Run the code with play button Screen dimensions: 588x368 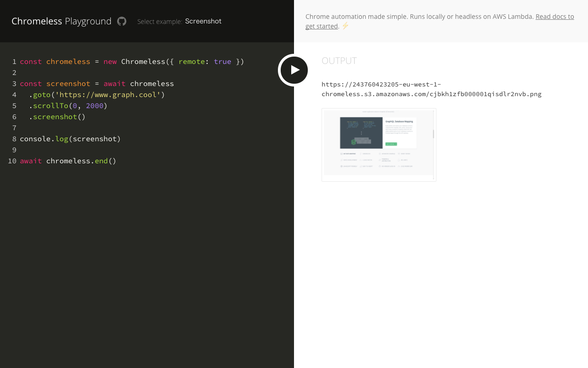[294, 70]
